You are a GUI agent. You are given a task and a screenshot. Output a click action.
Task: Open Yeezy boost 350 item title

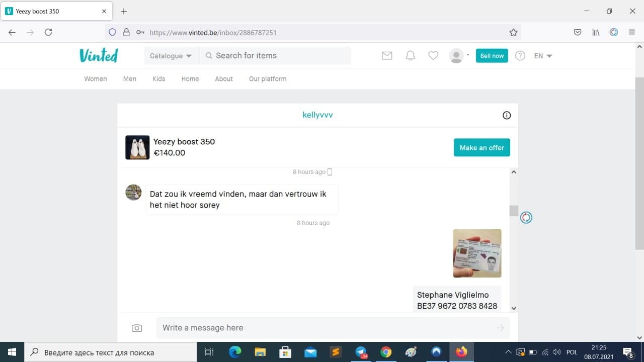click(184, 142)
